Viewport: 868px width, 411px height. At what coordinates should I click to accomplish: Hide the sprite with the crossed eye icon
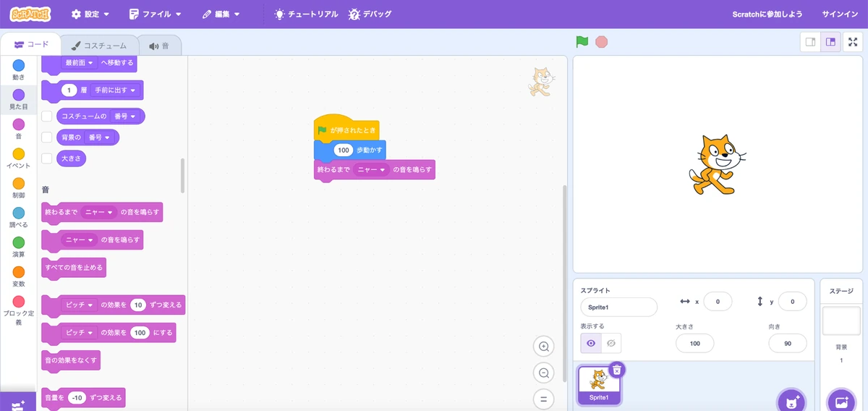611,343
